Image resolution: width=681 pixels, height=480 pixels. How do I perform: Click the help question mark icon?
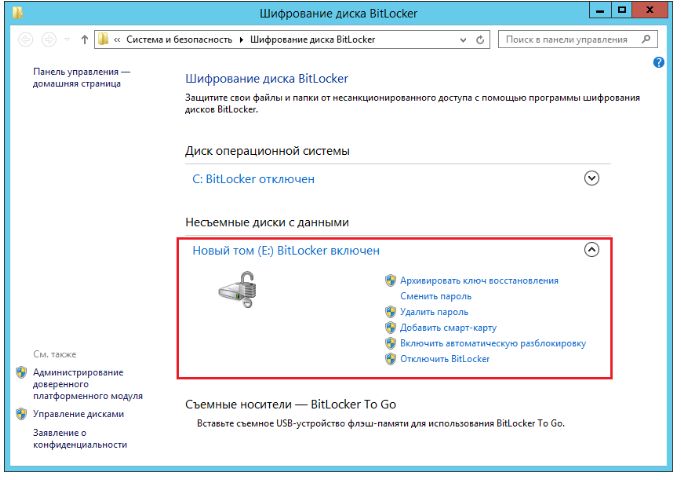click(x=659, y=62)
